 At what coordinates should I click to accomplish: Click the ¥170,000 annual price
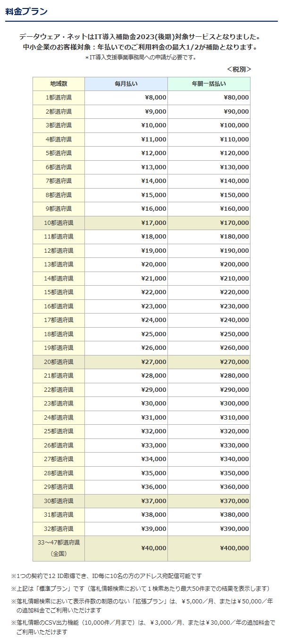(x=234, y=223)
